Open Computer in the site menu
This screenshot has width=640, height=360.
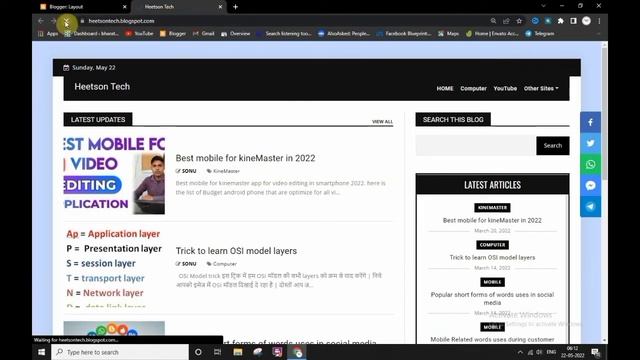tap(473, 89)
